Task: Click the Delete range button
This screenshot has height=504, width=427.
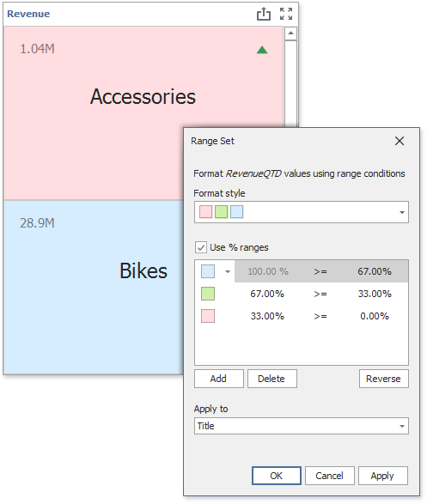Action: pyautogui.click(x=272, y=379)
